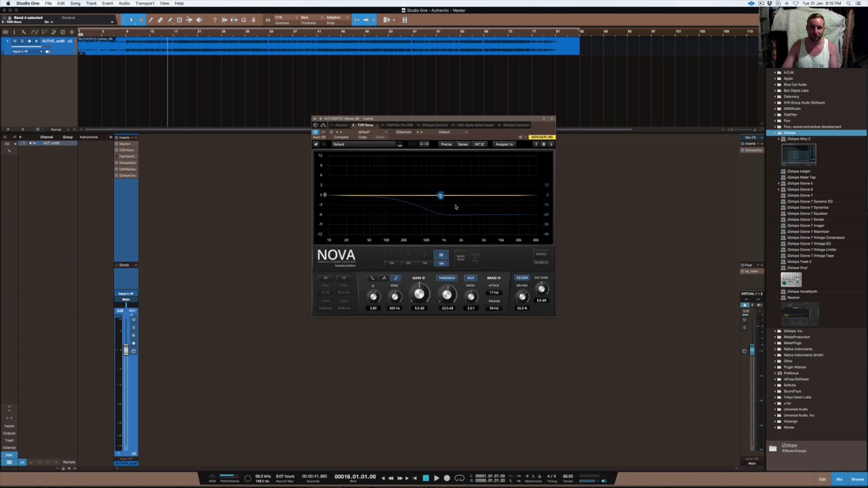
Task: Open the Transport menu
Action: tap(144, 3)
